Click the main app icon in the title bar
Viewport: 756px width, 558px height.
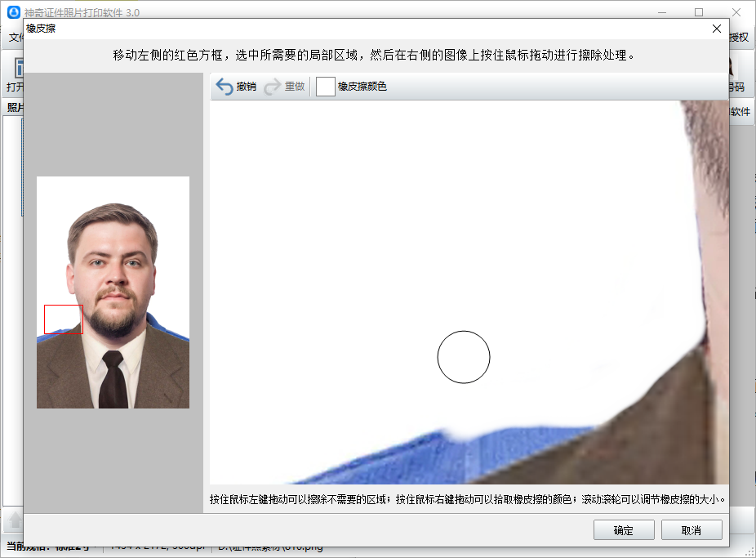pos(14,12)
